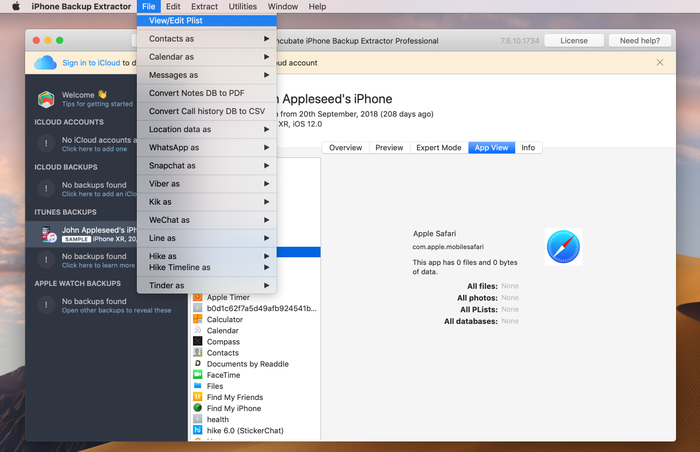This screenshot has height=452, width=700.
Task: Click here to learn more link
Action: tap(98, 265)
